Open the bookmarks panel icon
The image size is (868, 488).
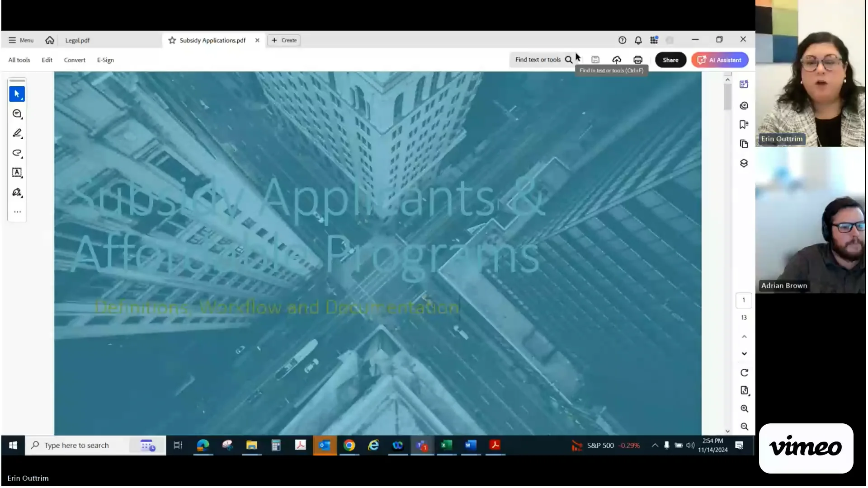pyautogui.click(x=744, y=125)
